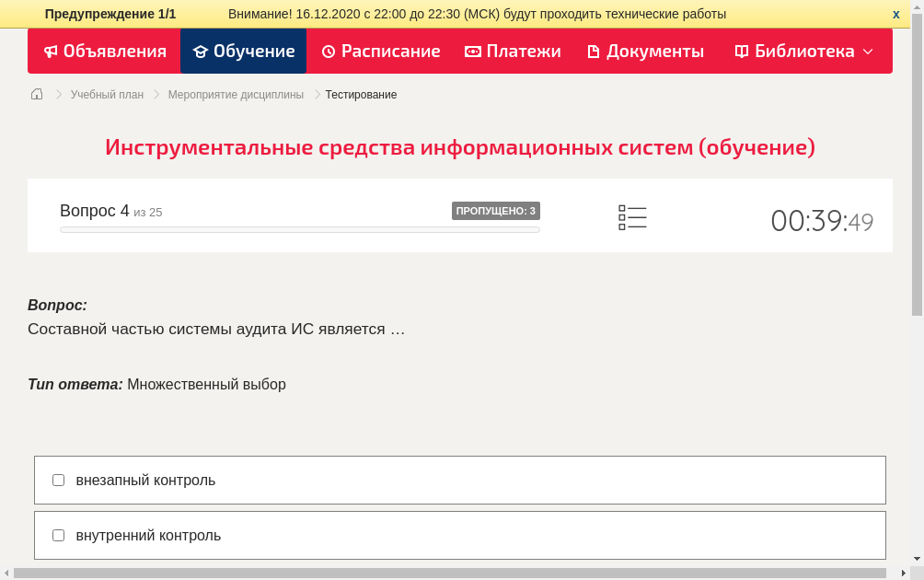Screen dimensions: 924x580
Task: Dismiss the maintenance warning banner
Action: coord(895,14)
